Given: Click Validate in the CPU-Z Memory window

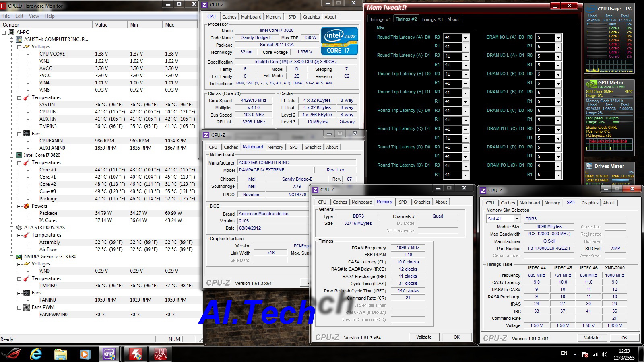Looking at the screenshot, I should coord(424,337).
